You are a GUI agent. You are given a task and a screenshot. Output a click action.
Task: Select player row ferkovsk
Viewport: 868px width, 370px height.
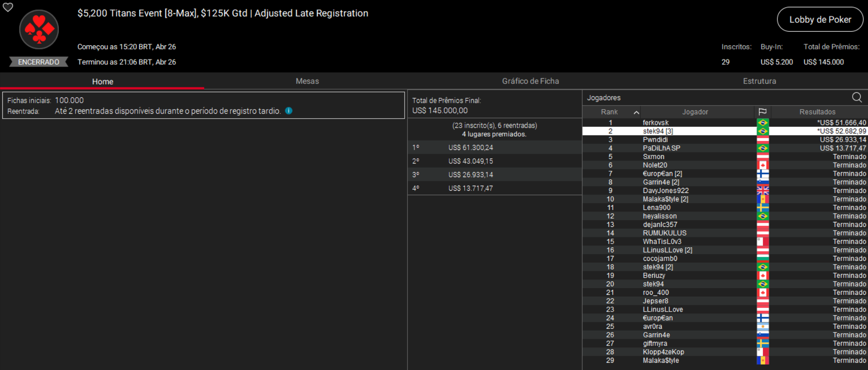(725, 123)
